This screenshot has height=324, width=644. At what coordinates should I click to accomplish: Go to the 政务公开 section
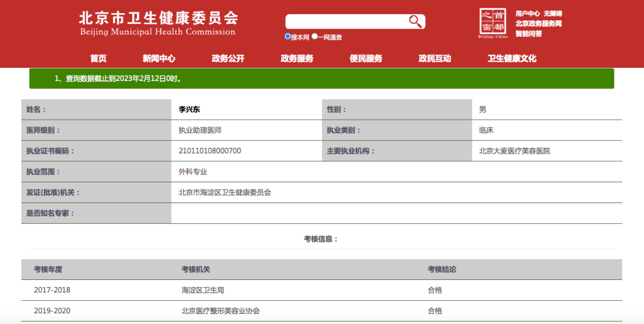(228, 58)
